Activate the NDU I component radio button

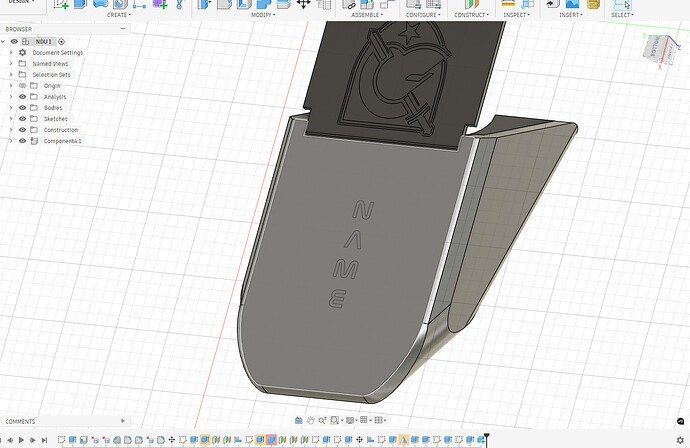point(61,41)
